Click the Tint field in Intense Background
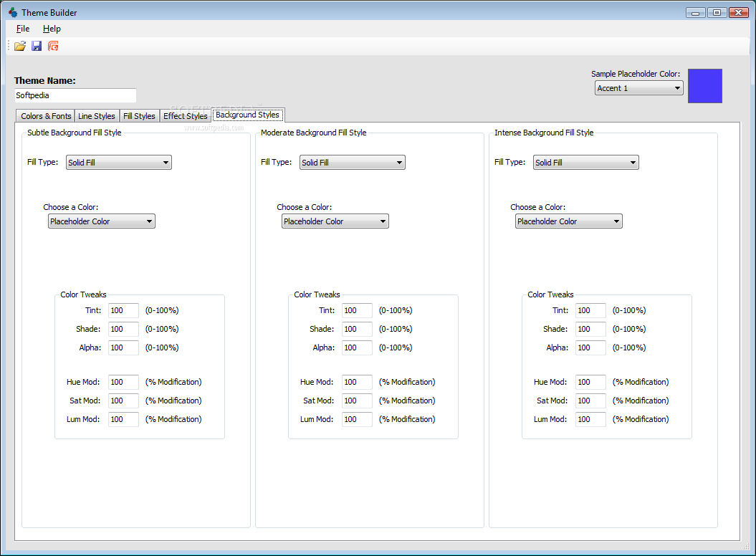 [x=590, y=310]
